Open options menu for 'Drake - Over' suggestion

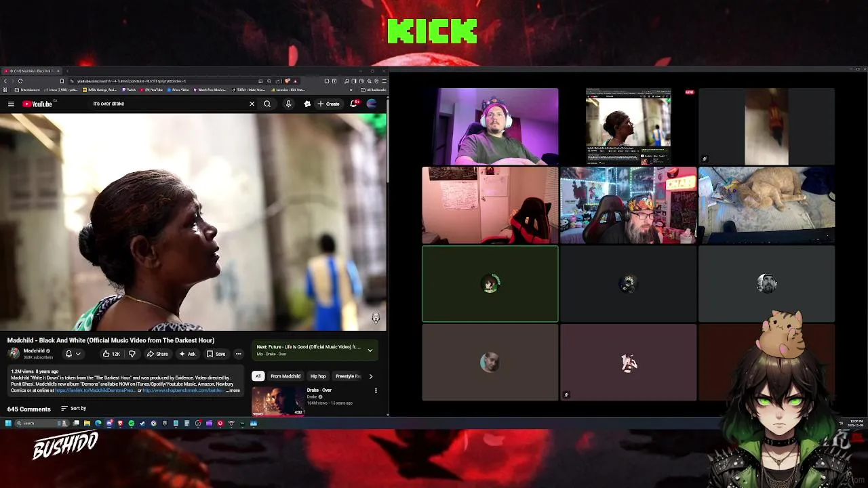pyautogui.click(x=376, y=390)
